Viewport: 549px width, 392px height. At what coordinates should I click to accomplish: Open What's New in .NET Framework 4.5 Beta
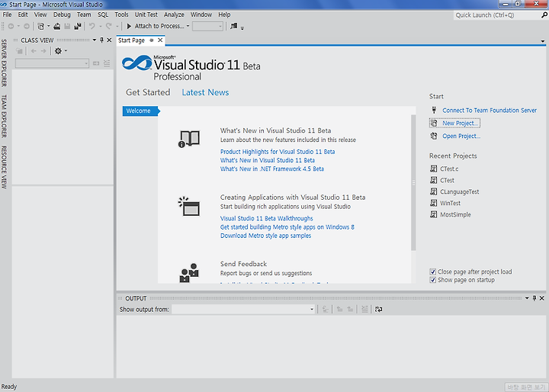click(x=272, y=169)
